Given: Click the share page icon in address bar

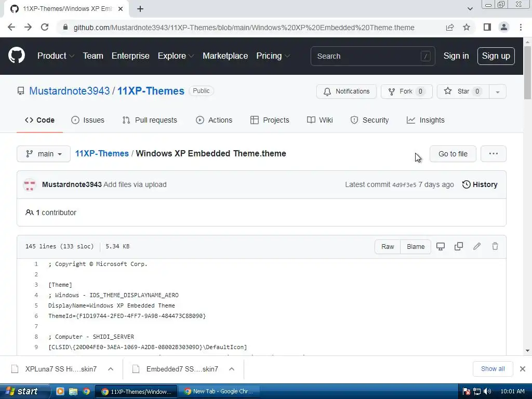Looking at the screenshot, I should coord(450,28).
